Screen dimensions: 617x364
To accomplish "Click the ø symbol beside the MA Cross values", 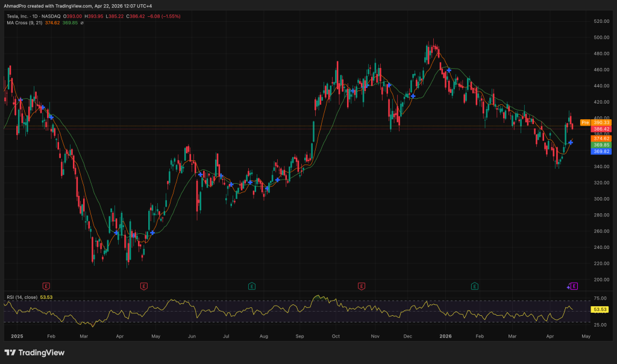I will click(x=82, y=23).
